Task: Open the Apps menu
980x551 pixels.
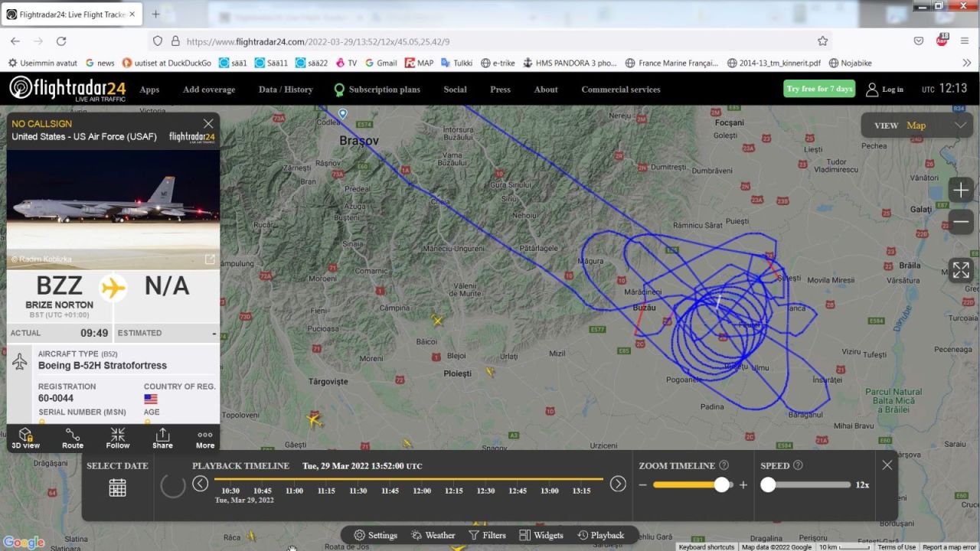Action: click(x=149, y=90)
